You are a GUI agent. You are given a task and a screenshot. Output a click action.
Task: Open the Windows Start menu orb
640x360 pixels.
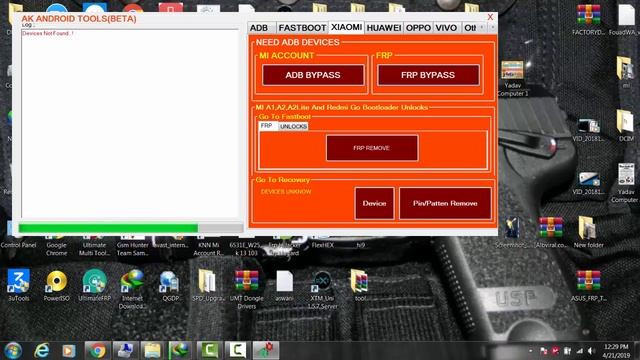pos(13,351)
